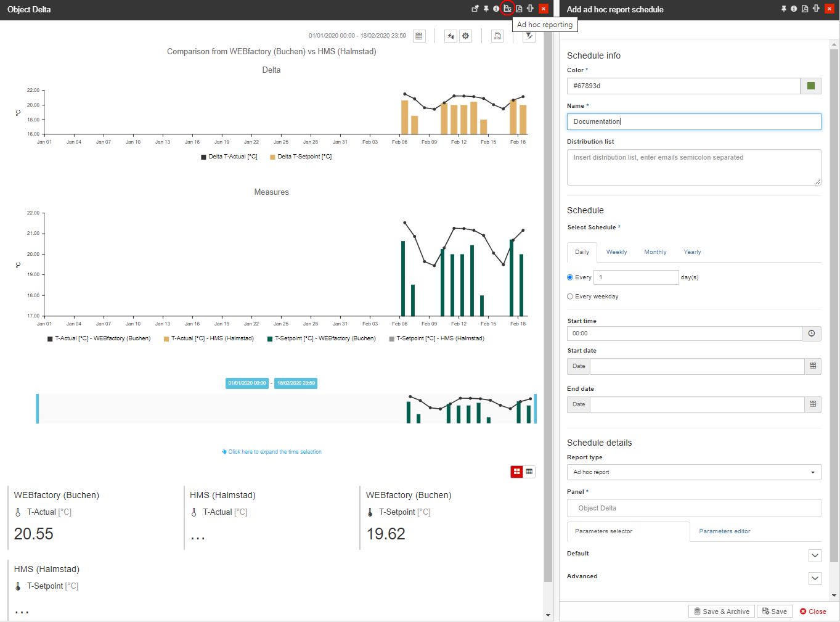
Task: Open the End date calendar picker
Action: tap(813, 404)
